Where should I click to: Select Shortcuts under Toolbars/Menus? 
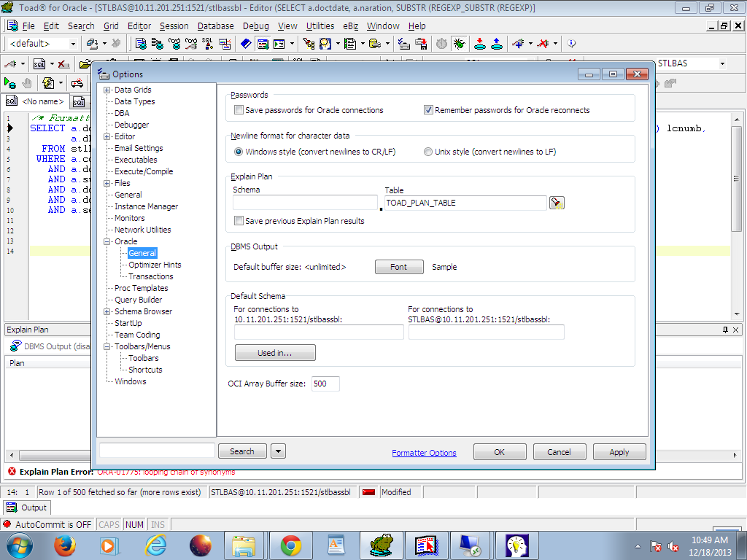click(x=145, y=370)
